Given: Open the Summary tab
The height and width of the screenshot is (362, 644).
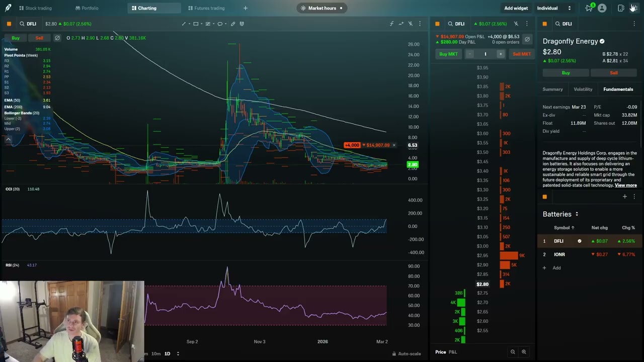Looking at the screenshot, I should 552,89.
